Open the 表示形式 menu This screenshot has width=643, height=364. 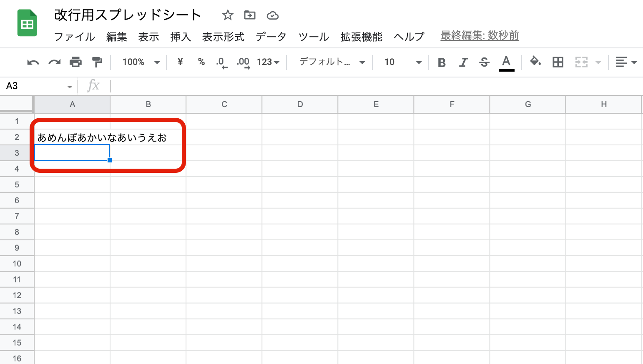(223, 37)
